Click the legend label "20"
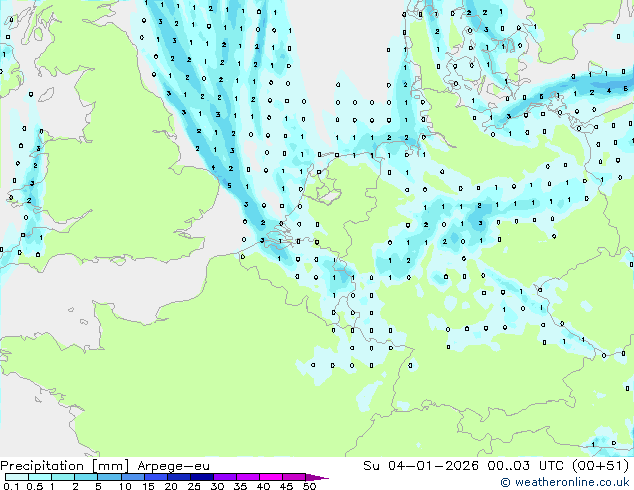The width and height of the screenshot is (634, 490). click(171, 486)
